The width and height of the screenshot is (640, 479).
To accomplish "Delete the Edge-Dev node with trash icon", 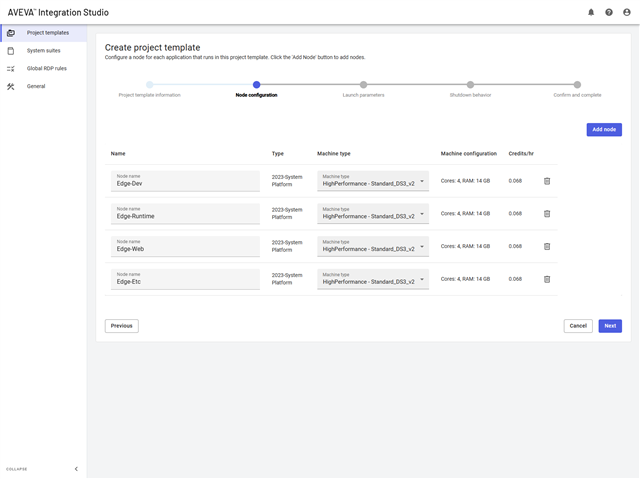I will point(547,181).
